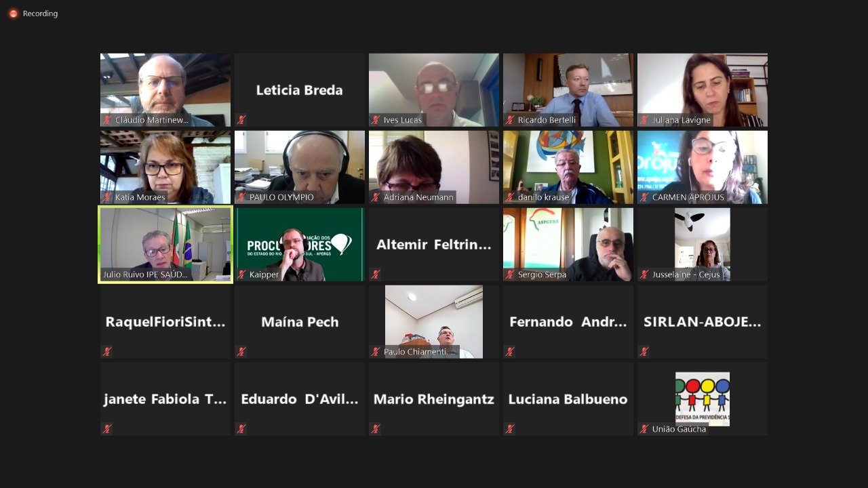Select the CARMEN APROJUS video tile

(703, 167)
